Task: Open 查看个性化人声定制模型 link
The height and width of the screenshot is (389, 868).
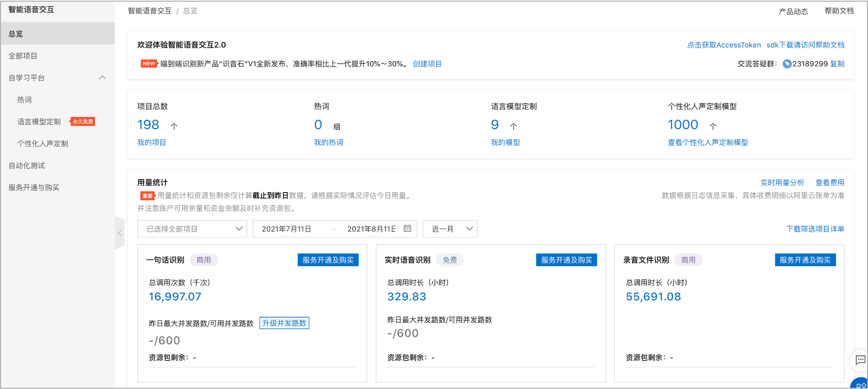Action: (x=708, y=142)
